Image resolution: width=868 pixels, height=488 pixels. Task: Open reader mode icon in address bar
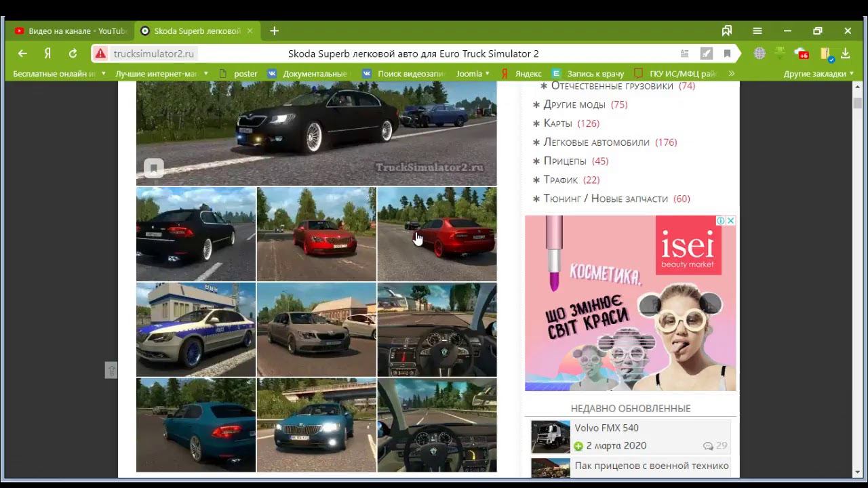[685, 54]
